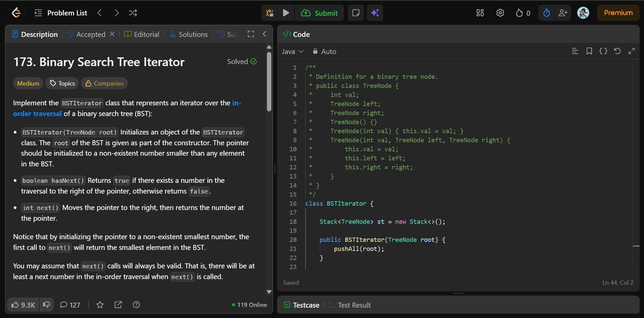Close the Accepted tab
Screen dimensions: 644x318
(x=112, y=34)
